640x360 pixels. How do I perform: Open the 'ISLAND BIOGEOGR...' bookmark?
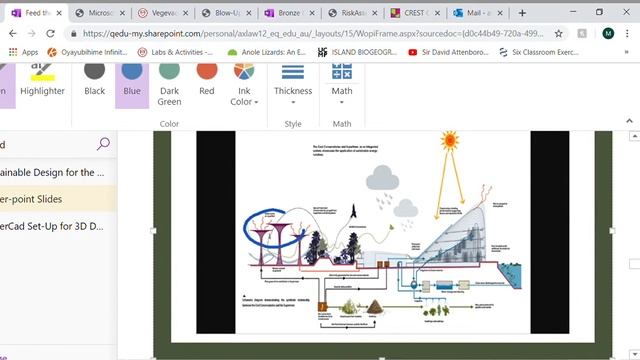(x=357, y=52)
